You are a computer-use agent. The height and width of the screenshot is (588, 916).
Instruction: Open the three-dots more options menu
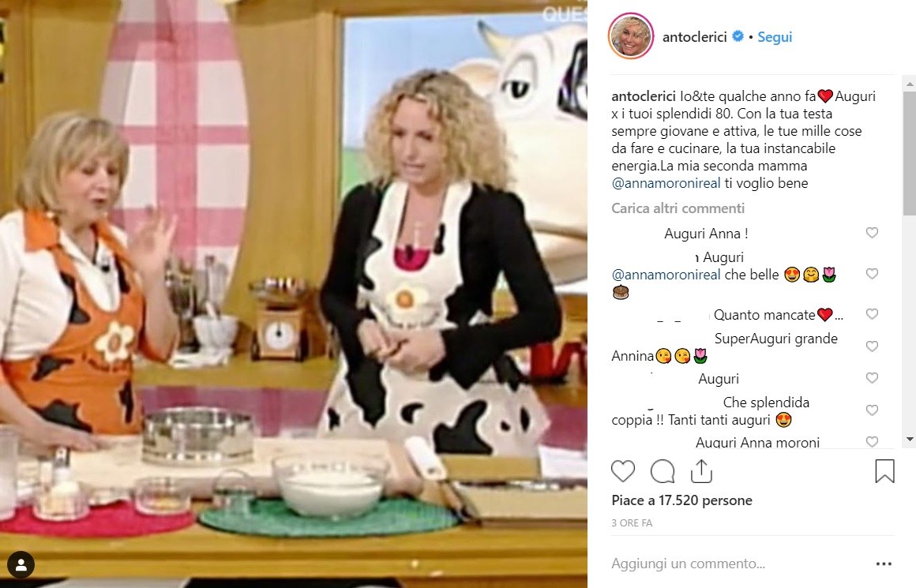coord(884,564)
